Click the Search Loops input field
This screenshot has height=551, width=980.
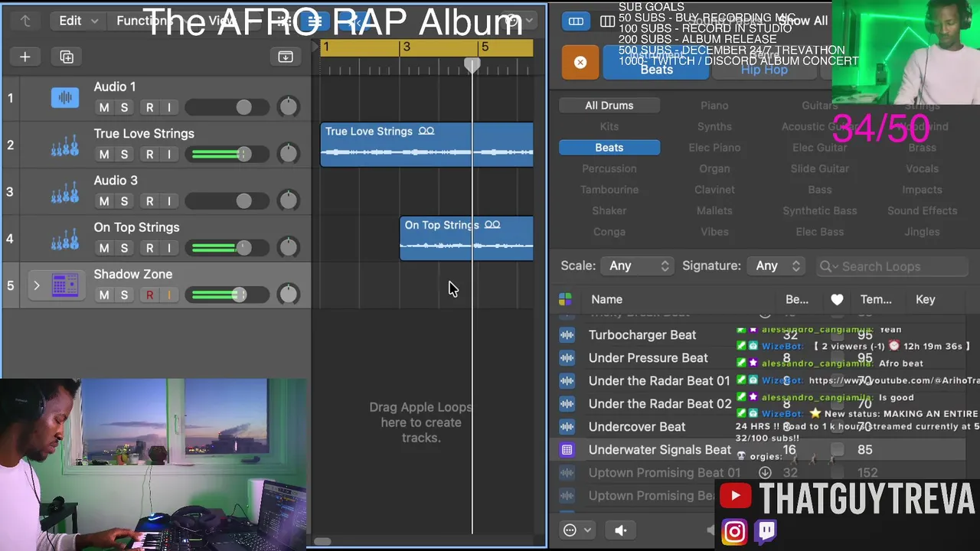click(892, 266)
